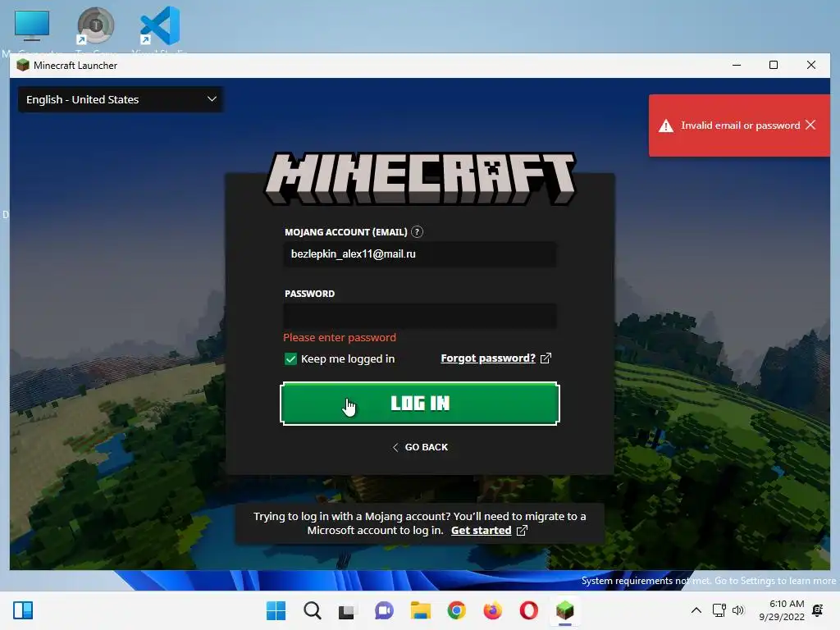Open the Forgot password? link

tap(488, 358)
